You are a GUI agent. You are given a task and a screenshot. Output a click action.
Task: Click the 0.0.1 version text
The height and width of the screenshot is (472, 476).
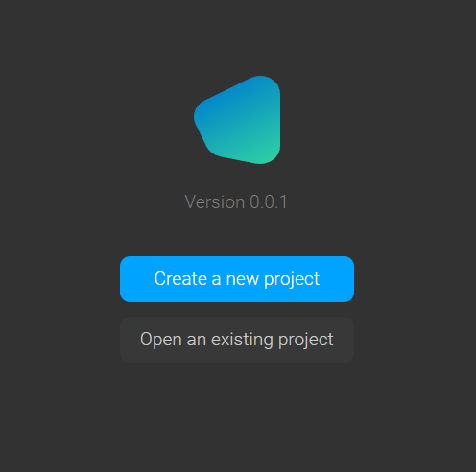[x=269, y=202]
